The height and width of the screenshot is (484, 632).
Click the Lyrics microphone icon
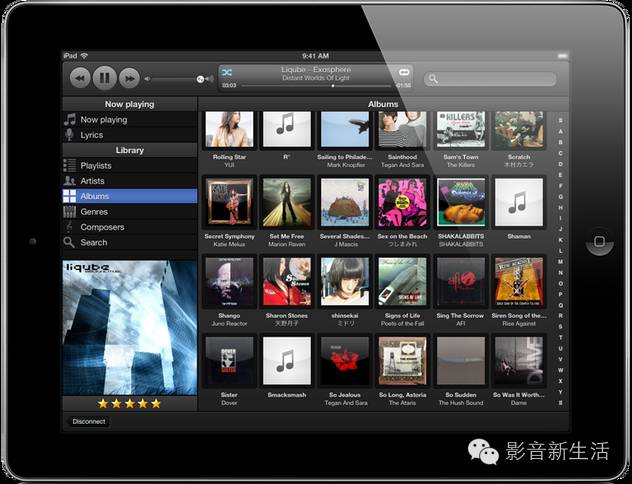click(69, 135)
